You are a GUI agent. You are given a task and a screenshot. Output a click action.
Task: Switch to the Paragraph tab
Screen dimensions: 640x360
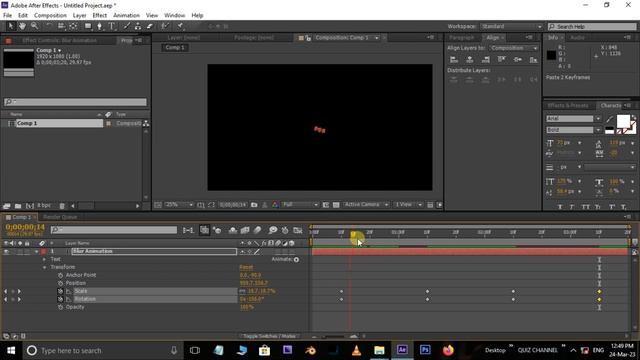[x=462, y=38]
